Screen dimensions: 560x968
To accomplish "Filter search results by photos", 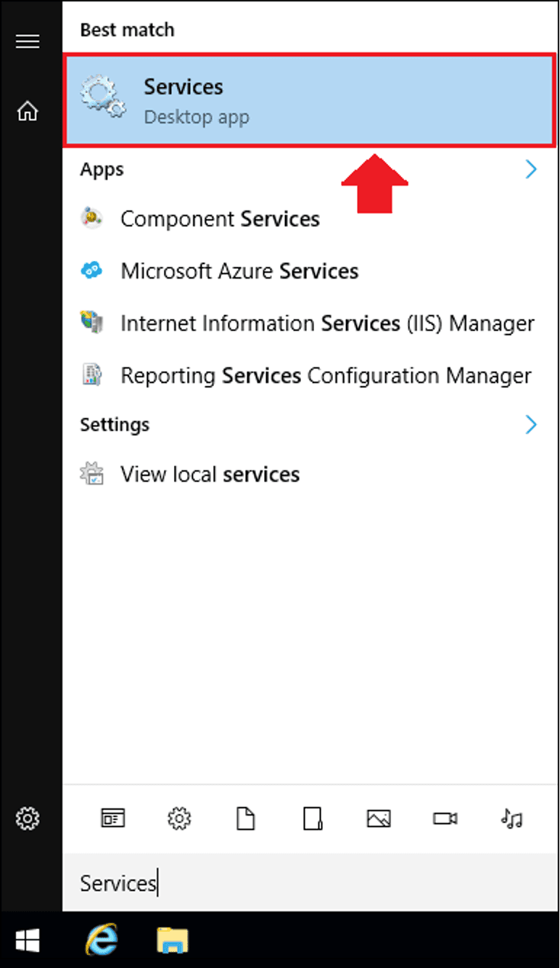I will (379, 819).
